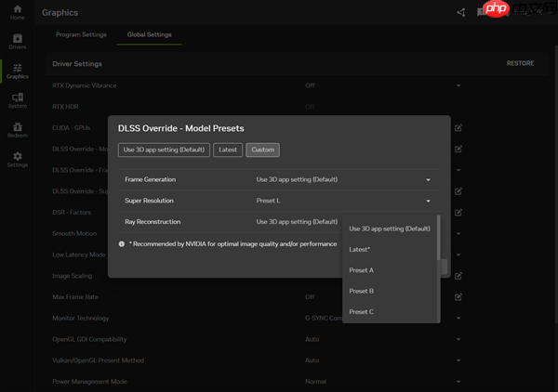Choose Preset B from the dropdown list
The image size is (558, 392).
click(362, 291)
